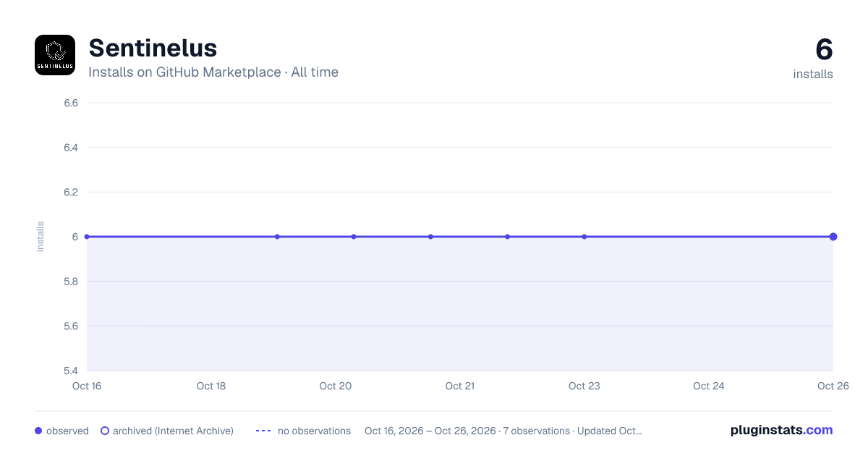Image resolution: width=868 pixels, height=456 pixels.
Task: Select the data point between Oct 21 and Oct 23
Action: point(507,237)
